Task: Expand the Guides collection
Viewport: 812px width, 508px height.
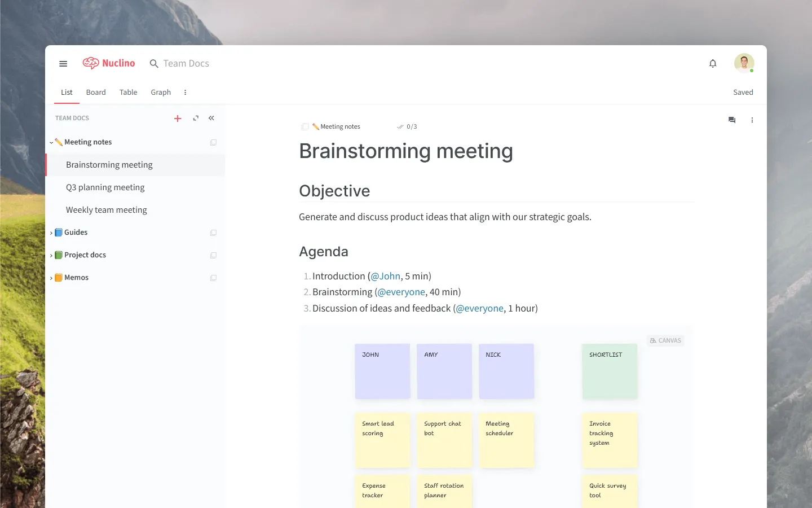Action: (x=52, y=232)
